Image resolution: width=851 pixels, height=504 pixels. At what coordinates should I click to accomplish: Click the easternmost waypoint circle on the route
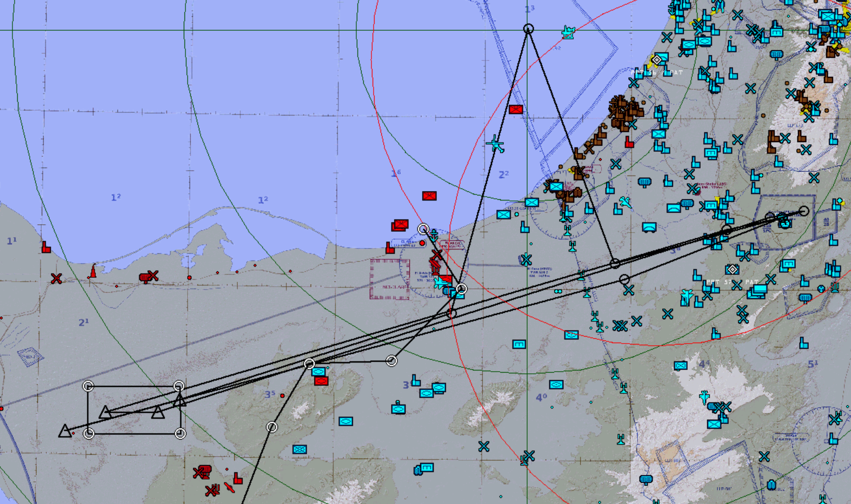(x=804, y=211)
